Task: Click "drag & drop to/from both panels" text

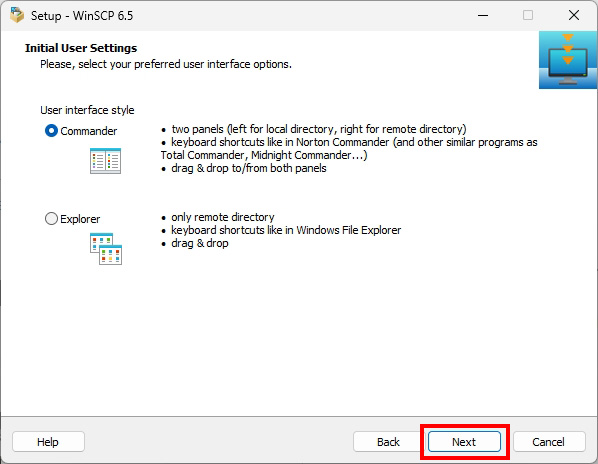Action: click(249, 168)
